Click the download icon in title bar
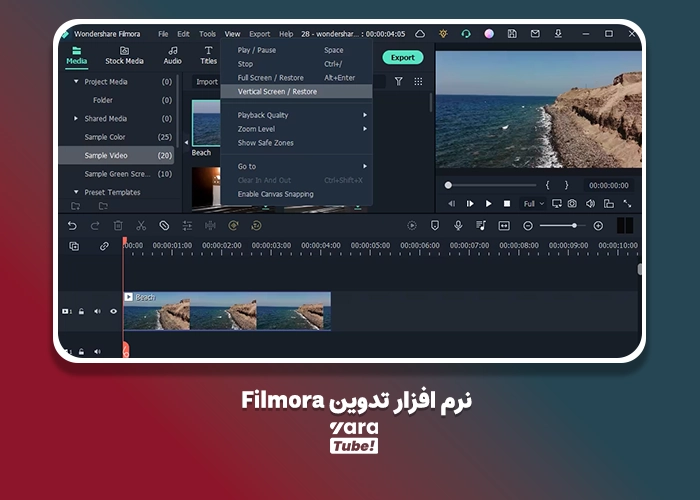 (x=558, y=33)
